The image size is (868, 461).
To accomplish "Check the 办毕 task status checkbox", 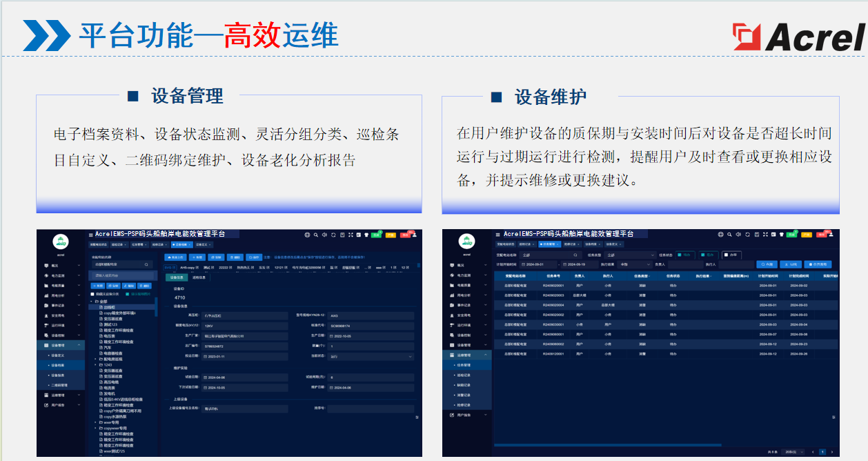I will (727, 253).
